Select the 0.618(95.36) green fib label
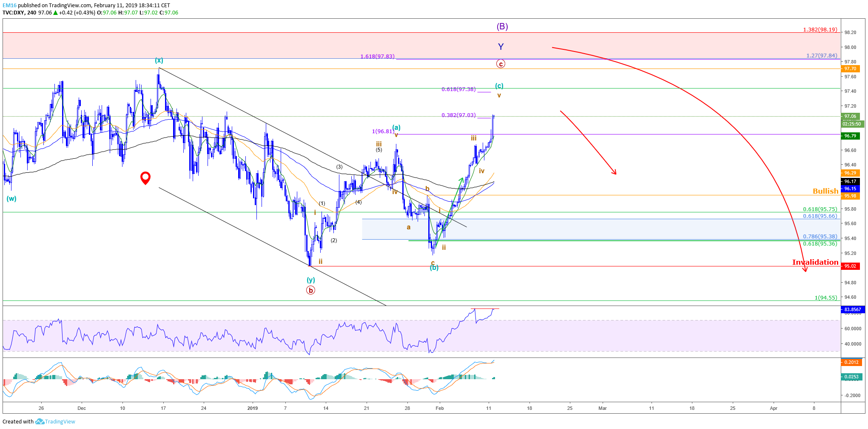 pos(820,244)
